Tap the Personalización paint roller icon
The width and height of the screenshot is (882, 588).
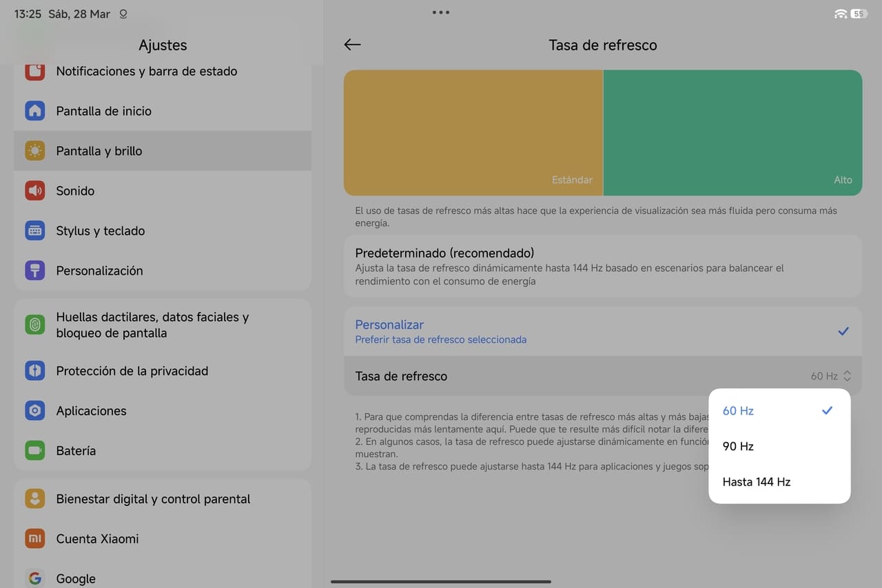[x=34, y=271]
